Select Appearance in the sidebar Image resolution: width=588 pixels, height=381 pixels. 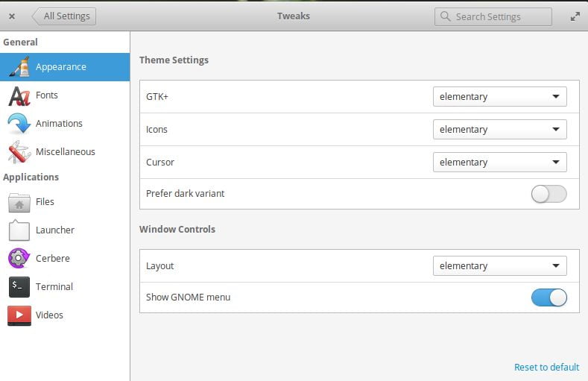65,67
